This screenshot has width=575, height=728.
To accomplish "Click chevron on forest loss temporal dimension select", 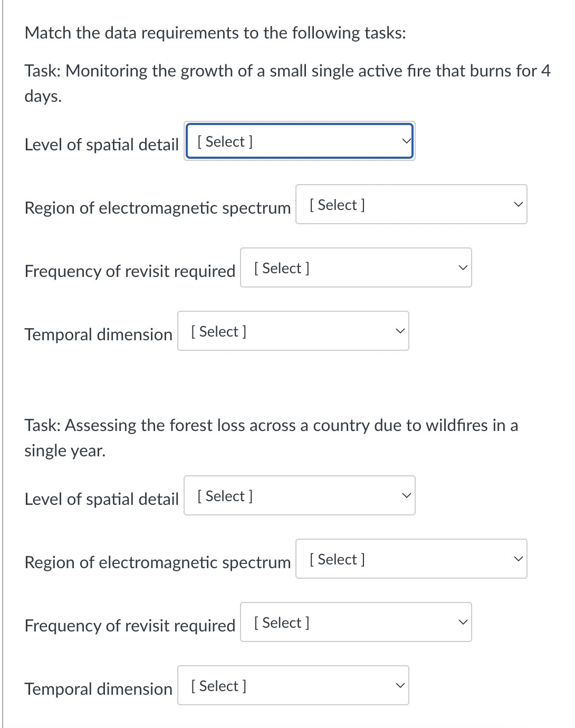I will (x=400, y=685).
